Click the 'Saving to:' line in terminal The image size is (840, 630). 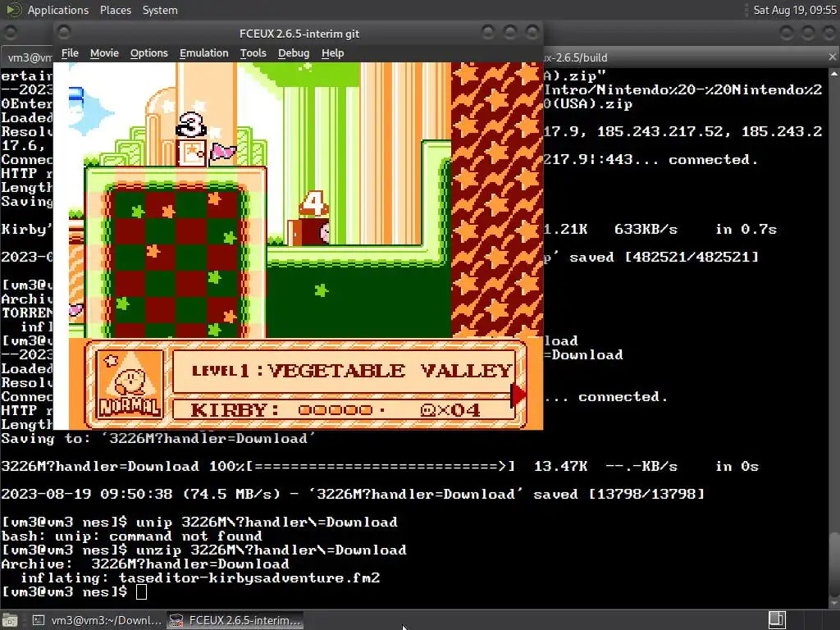coord(158,438)
